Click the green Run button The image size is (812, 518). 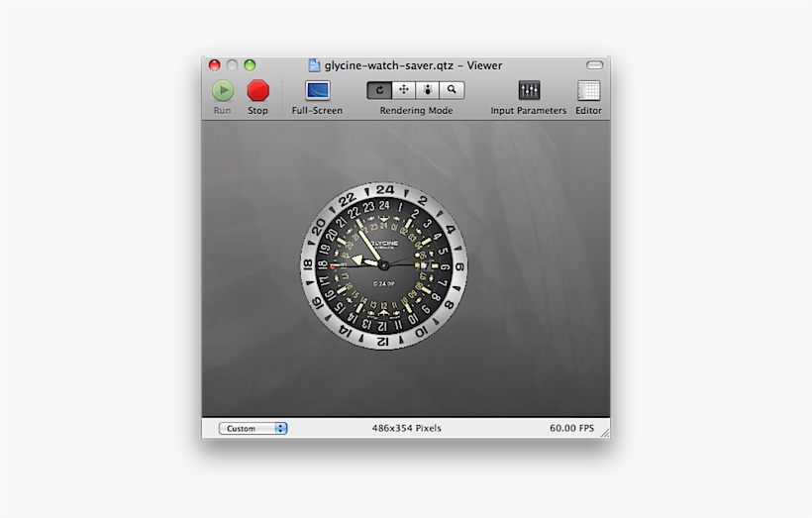(x=223, y=91)
